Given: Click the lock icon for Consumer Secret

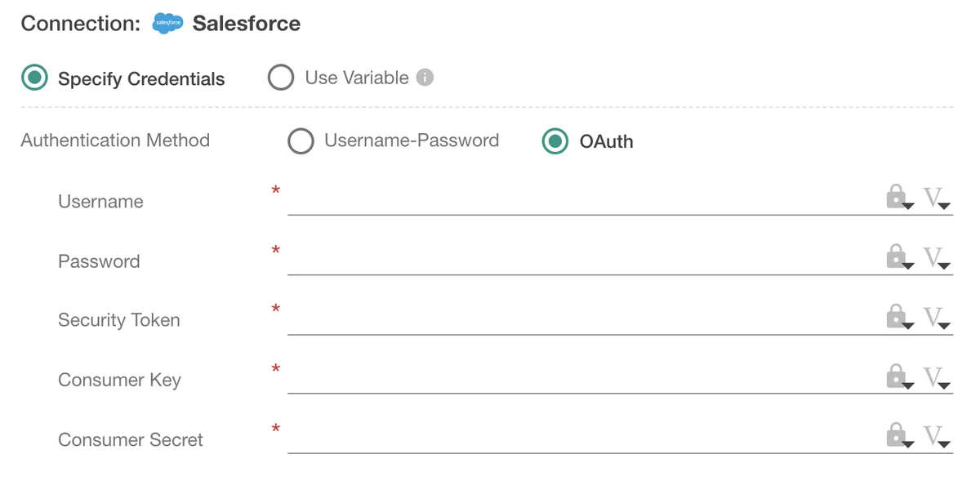Looking at the screenshot, I should click(x=898, y=436).
